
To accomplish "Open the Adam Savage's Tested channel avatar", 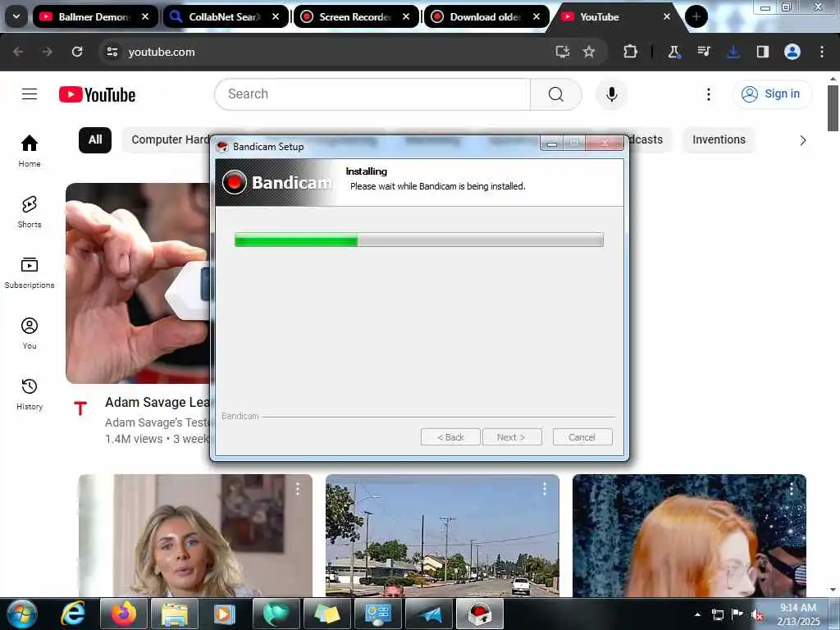I will point(80,409).
